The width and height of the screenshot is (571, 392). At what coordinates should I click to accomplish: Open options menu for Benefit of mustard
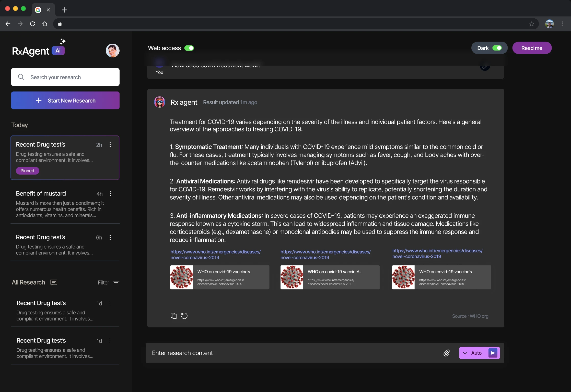110,194
